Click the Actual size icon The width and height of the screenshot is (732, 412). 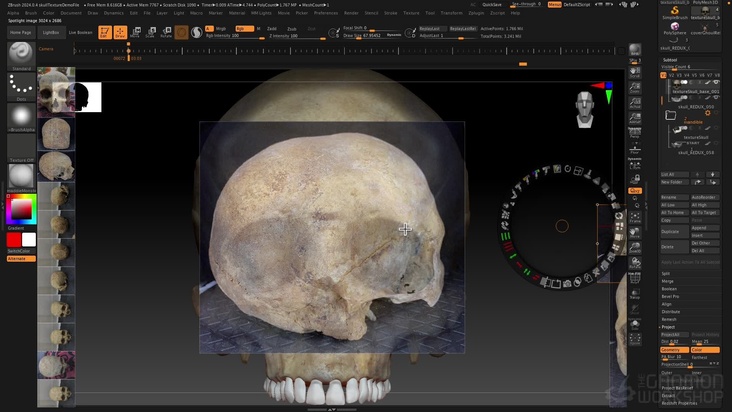(x=635, y=102)
